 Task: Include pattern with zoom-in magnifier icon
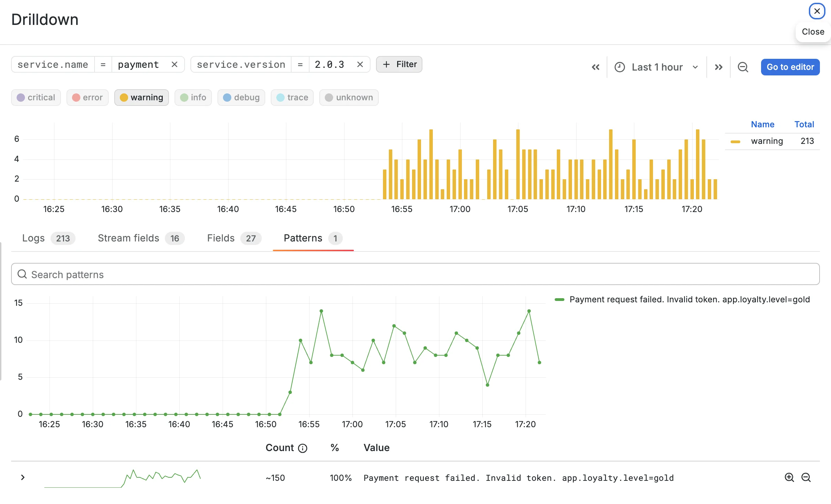coord(789,478)
